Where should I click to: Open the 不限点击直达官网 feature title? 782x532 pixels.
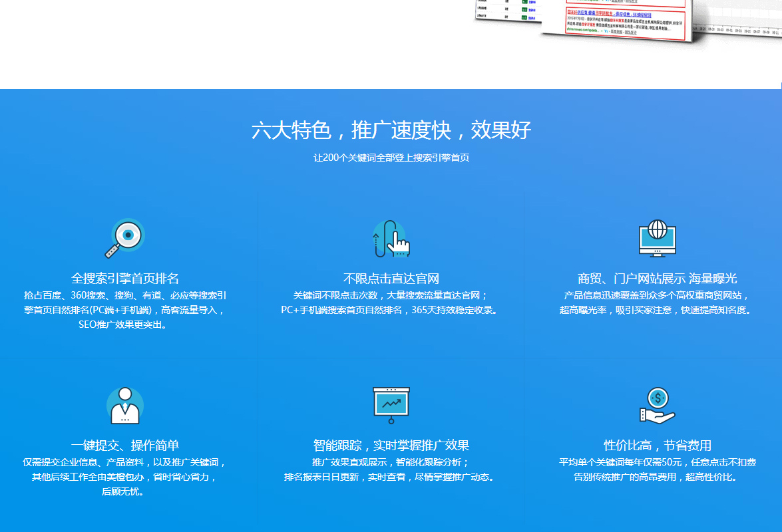point(391,279)
